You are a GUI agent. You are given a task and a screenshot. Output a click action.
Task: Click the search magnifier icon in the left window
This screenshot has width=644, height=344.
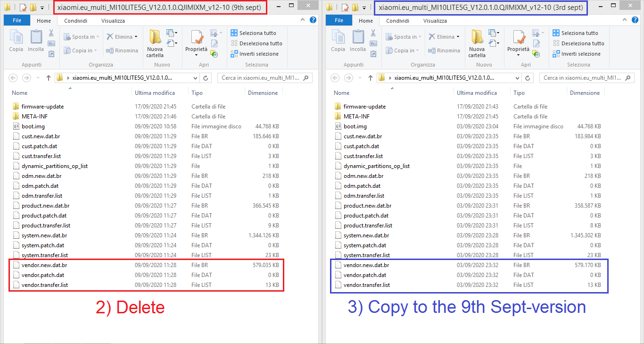point(305,78)
